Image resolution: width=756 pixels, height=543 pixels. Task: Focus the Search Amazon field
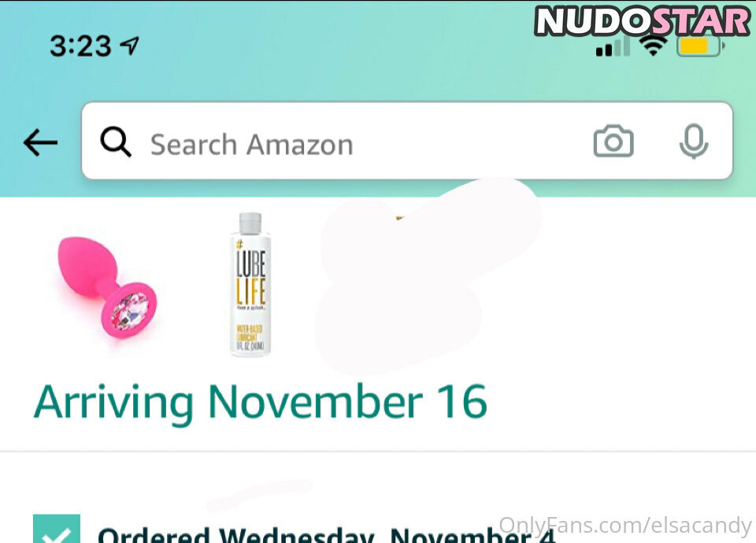tap(407, 141)
